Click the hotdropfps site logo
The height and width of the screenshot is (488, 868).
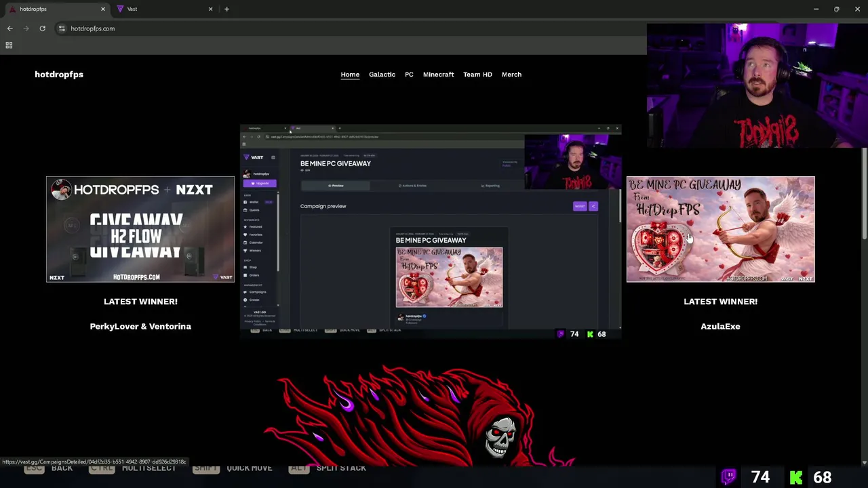tap(59, 75)
